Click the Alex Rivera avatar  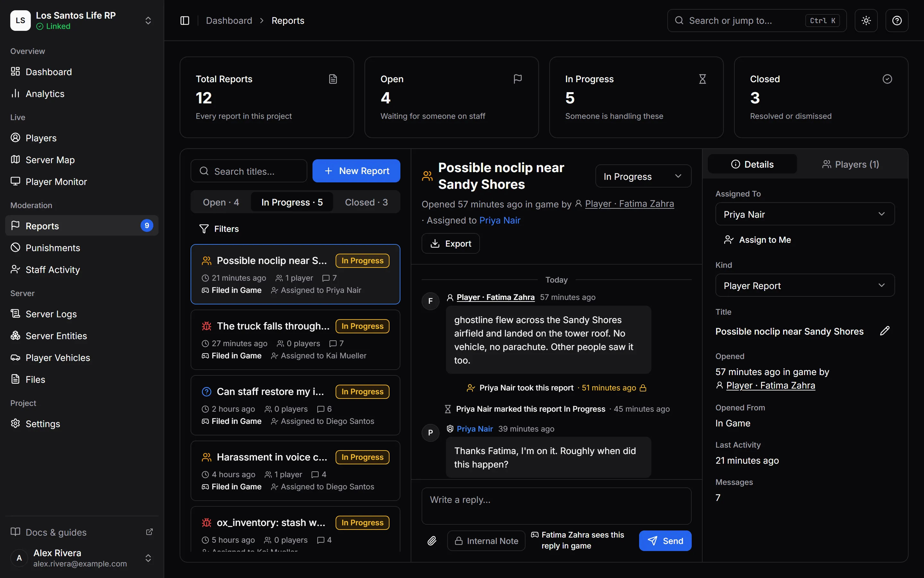[x=19, y=558]
